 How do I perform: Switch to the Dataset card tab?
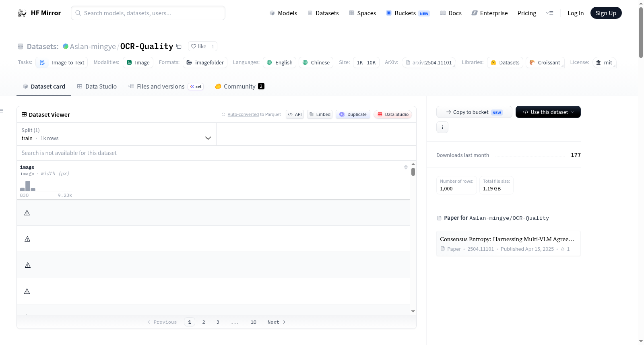(x=43, y=87)
